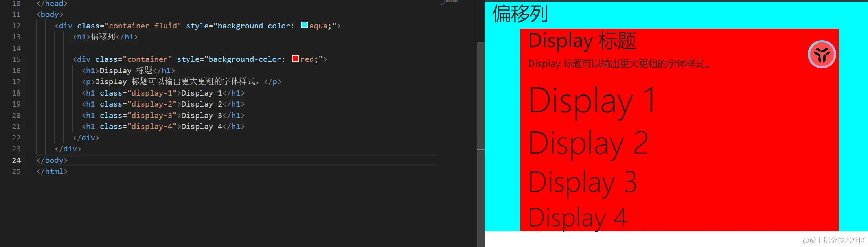This screenshot has height=247, width=868.
Task: Click the aqua color swatch on line 12
Action: click(304, 25)
